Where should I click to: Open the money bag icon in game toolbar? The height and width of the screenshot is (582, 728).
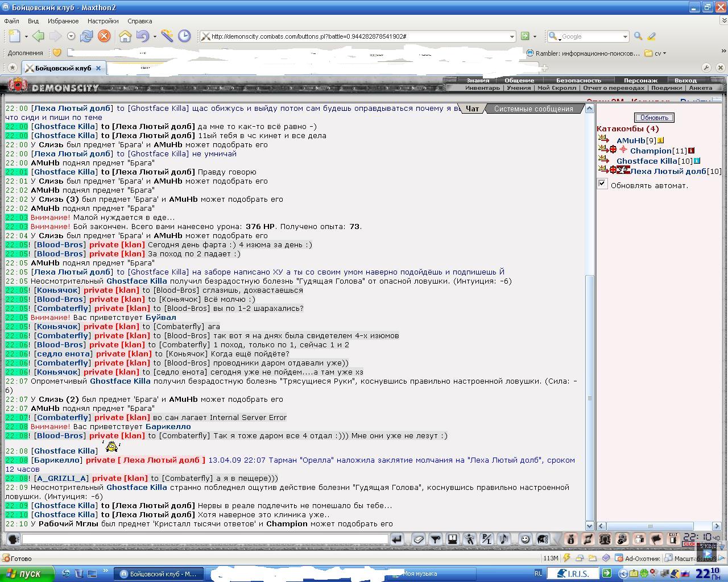point(570,539)
